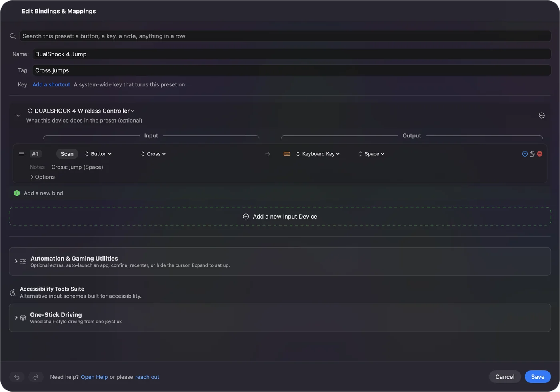The width and height of the screenshot is (560, 392).
Task: Remove bind #1 with the red minus icon
Action: [x=540, y=154]
